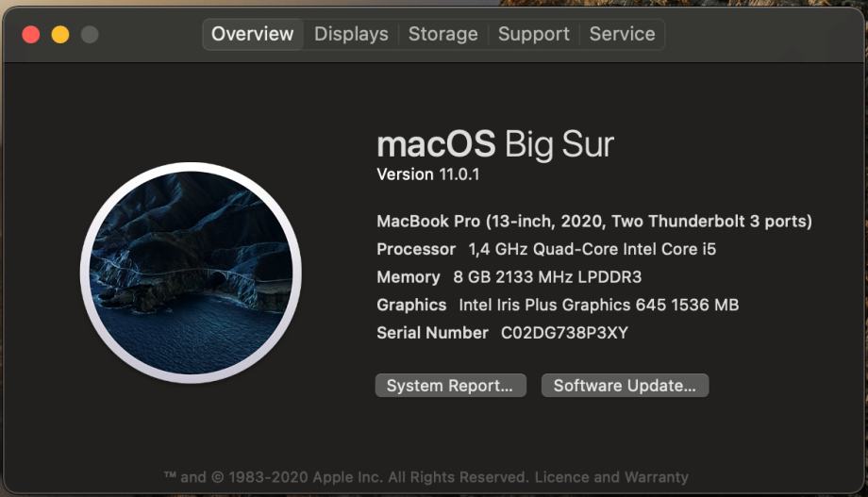This screenshot has height=497, width=868.
Task: Open System Report
Action: tap(451, 385)
